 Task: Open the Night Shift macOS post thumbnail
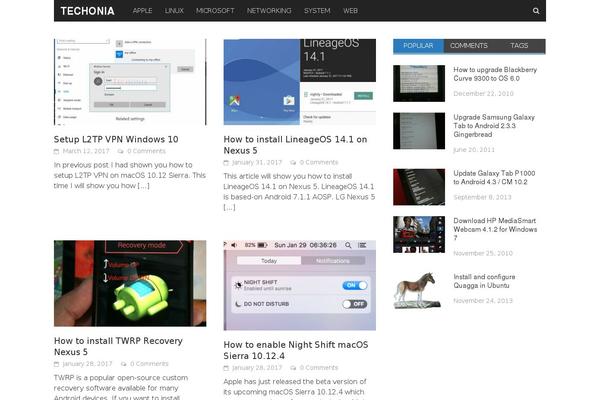pos(300,285)
